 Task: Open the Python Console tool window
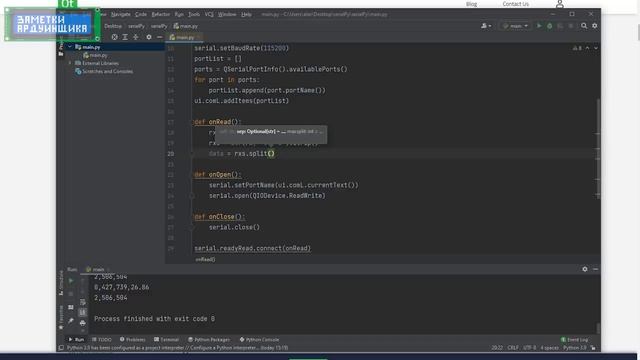[259, 340]
